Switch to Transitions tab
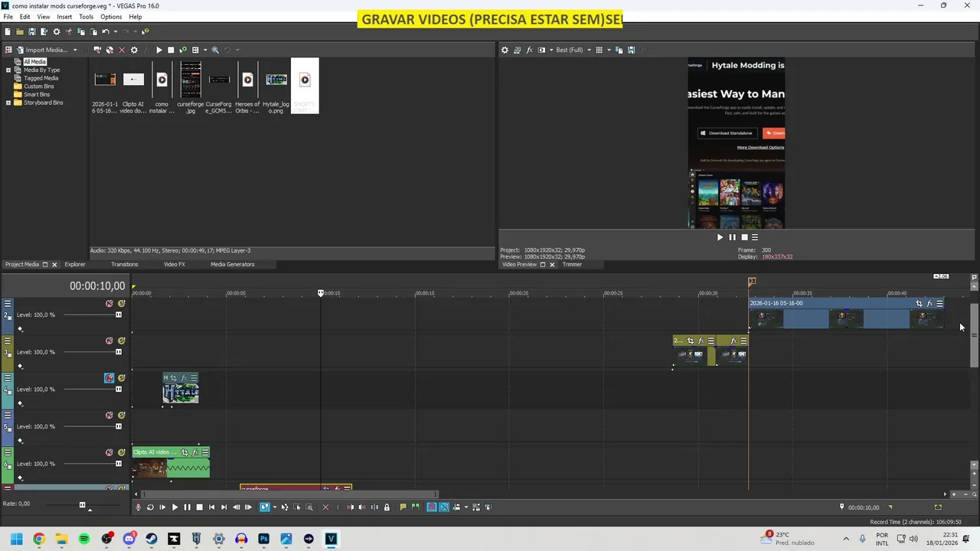 point(124,265)
